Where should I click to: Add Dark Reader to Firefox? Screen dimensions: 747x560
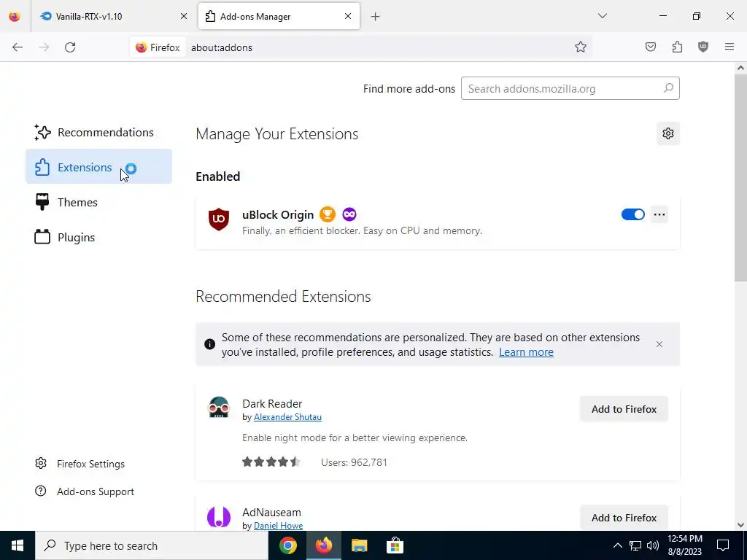point(624,409)
